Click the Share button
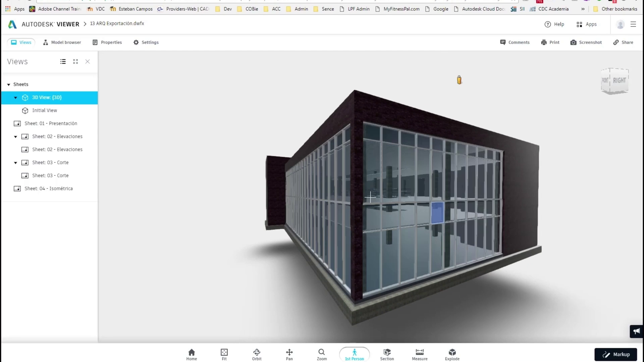 623,43
